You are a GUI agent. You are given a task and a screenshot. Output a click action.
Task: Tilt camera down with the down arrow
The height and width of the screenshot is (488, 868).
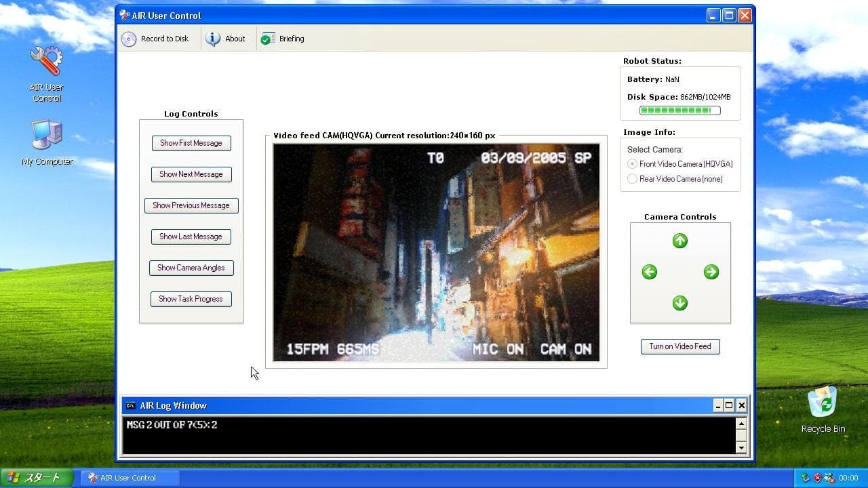(x=680, y=303)
